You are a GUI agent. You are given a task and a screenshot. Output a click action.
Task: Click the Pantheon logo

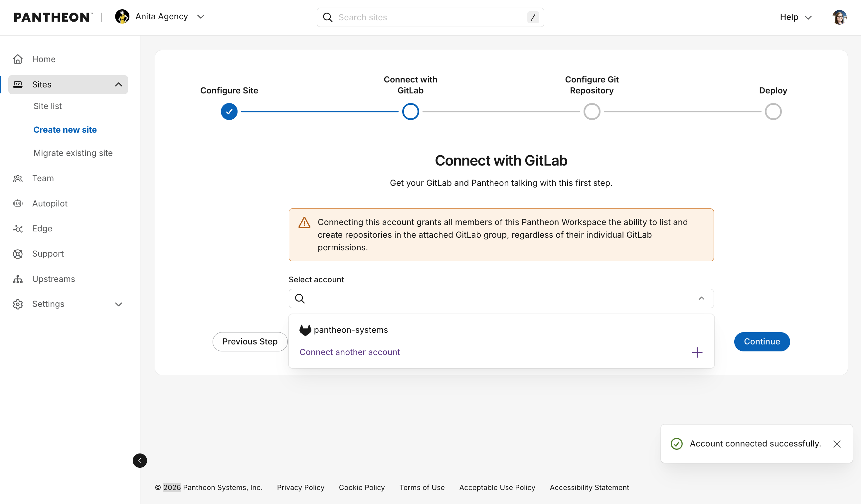(53, 17)
